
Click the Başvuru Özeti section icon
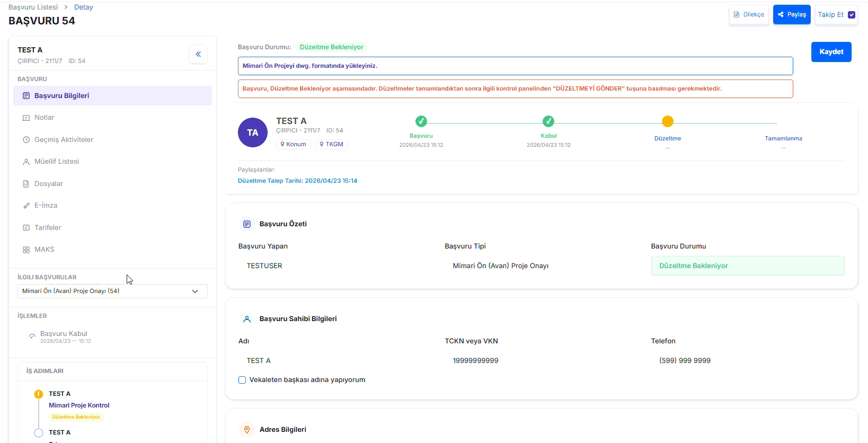tap(247, 224)
